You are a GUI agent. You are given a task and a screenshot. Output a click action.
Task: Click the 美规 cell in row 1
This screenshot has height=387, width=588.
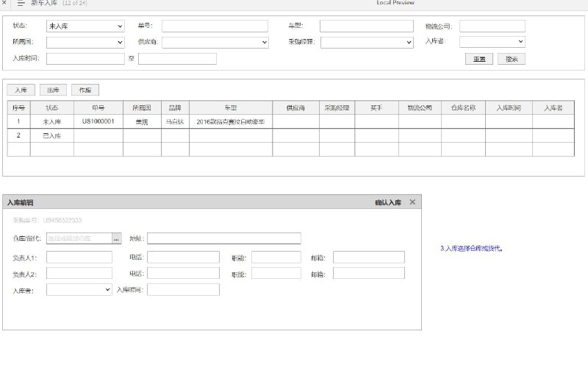142,121
